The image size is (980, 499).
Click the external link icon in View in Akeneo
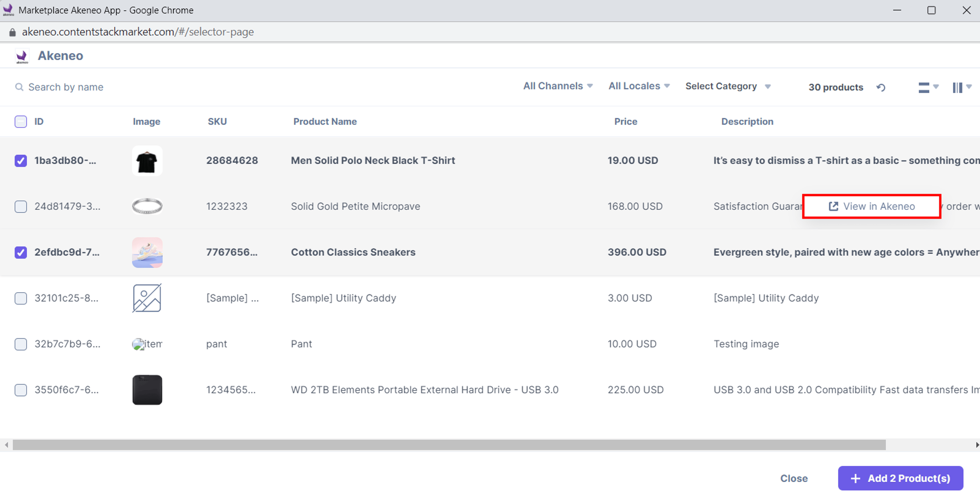click(833, 206)
